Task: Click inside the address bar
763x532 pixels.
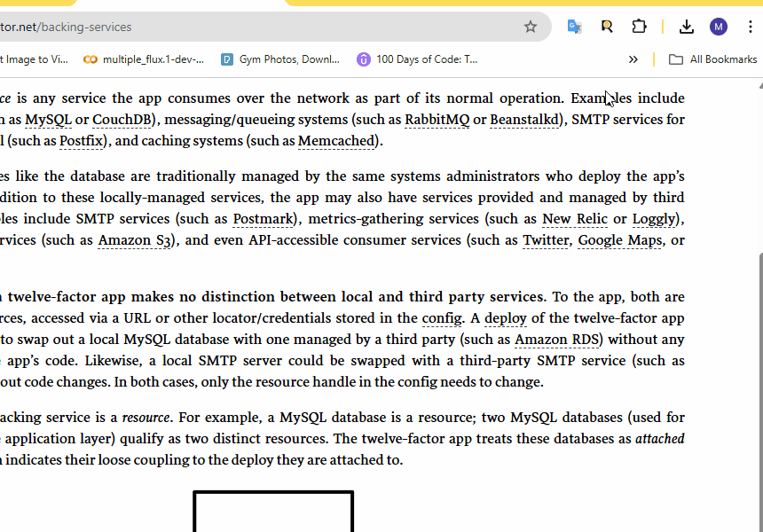Action: click(x=266, y=27)
